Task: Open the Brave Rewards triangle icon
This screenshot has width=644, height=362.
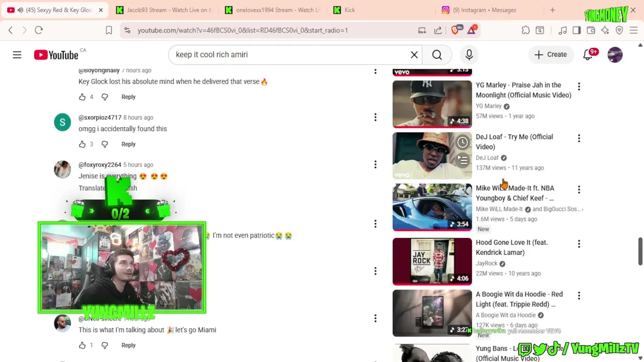Action: pyautogui.click(x=471, y=30)
